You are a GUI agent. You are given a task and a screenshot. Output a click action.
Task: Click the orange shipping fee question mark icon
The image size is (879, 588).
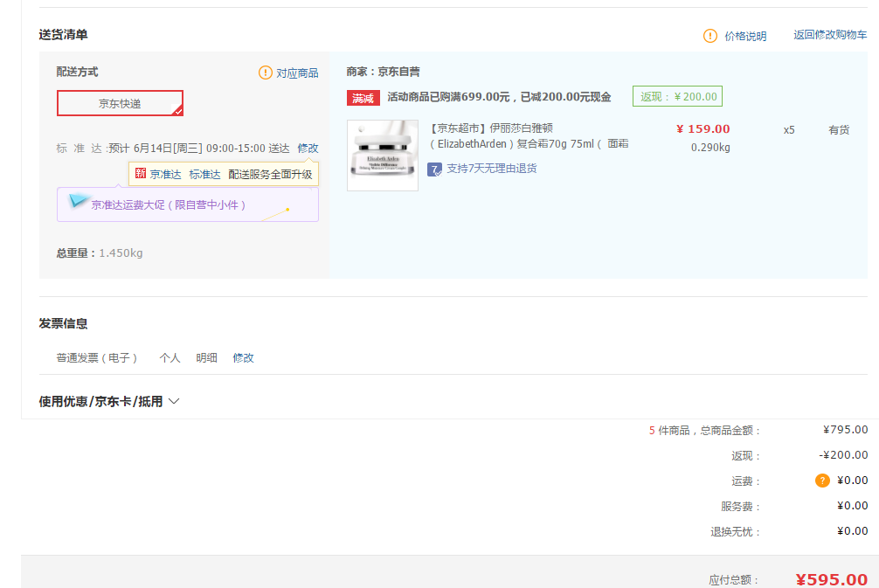[822, 481]
